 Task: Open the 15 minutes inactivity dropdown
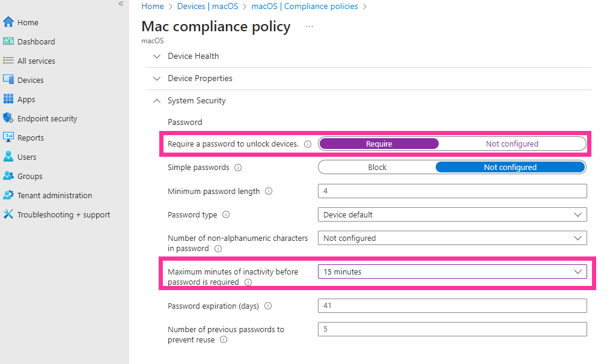tap(452, 271)
